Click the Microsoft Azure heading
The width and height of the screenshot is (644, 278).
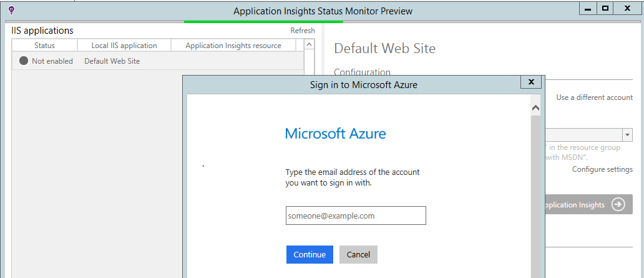point(336,134)
